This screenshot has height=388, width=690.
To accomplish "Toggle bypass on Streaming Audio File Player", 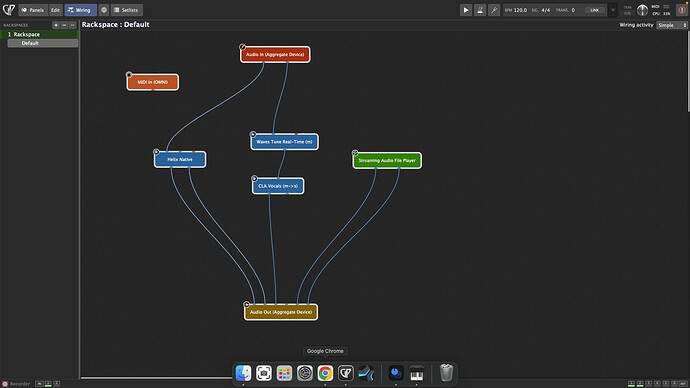I will coord(355,153).
